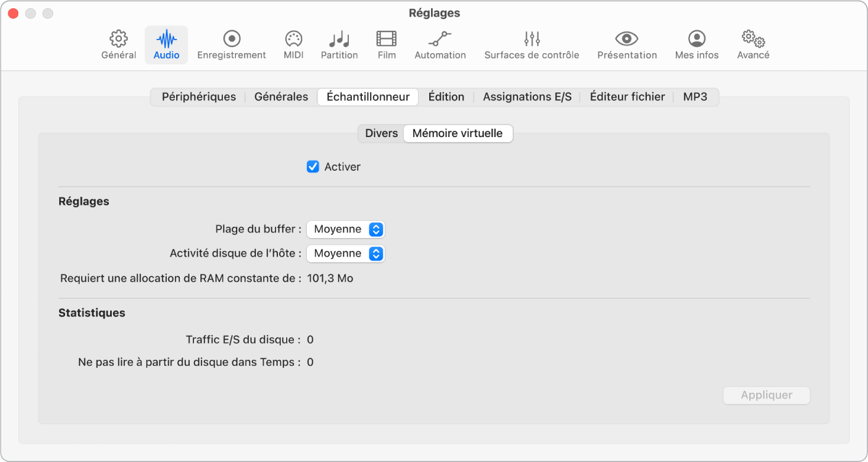Open Surfaces de contrôle faders icon

532,40
